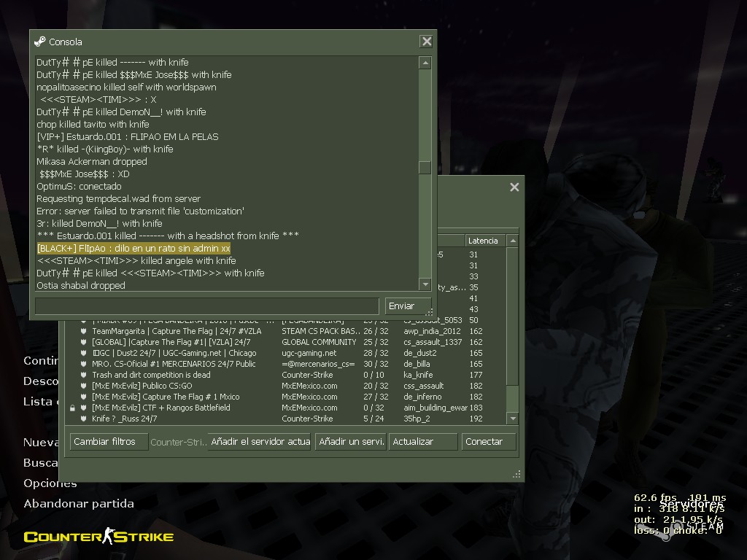Refresh servers with Actualizar
747x560 pixels.
click(423, 441)
